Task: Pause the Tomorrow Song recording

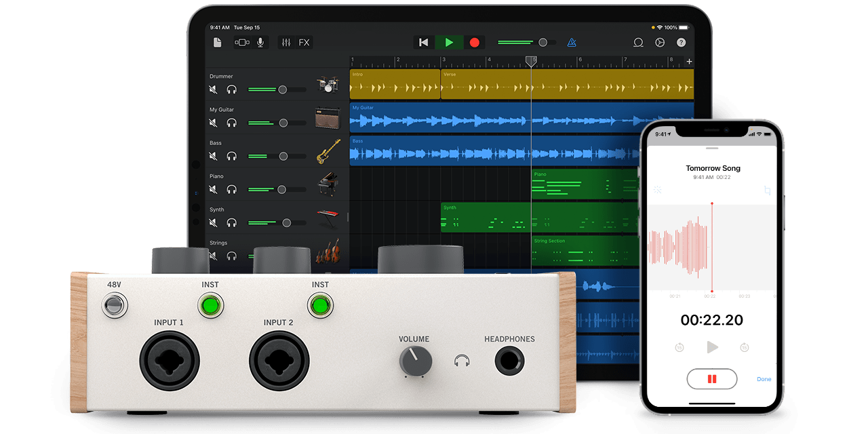Action: click(x=711, y=379)
